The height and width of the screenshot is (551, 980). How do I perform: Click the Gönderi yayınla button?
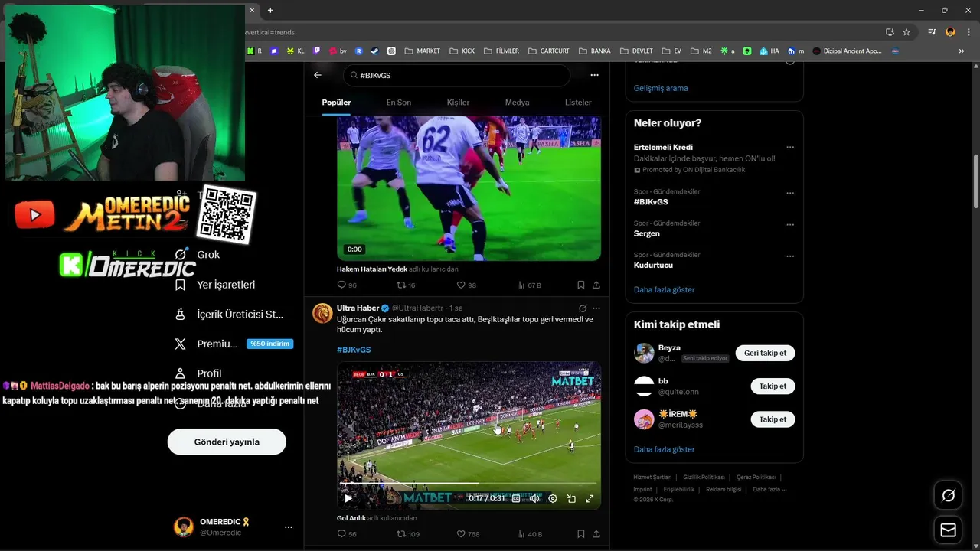227,442
